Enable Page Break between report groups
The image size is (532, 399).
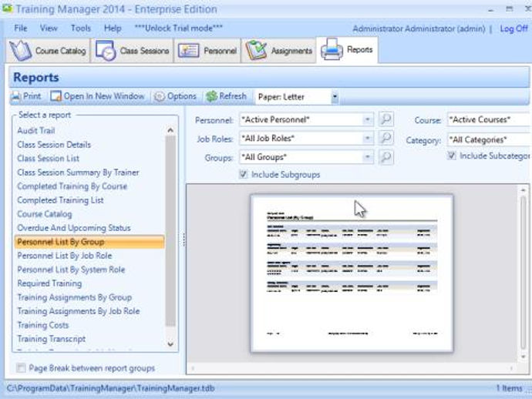[21, 368]
